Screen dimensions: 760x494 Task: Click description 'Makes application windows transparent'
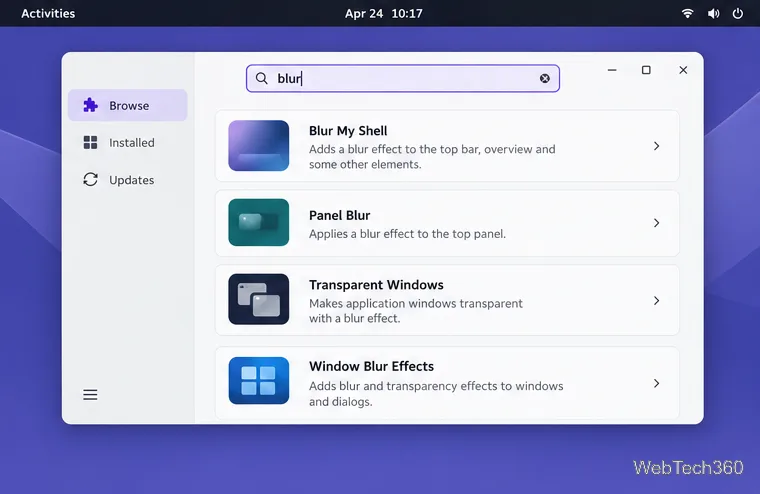click(x=416, y=303)
